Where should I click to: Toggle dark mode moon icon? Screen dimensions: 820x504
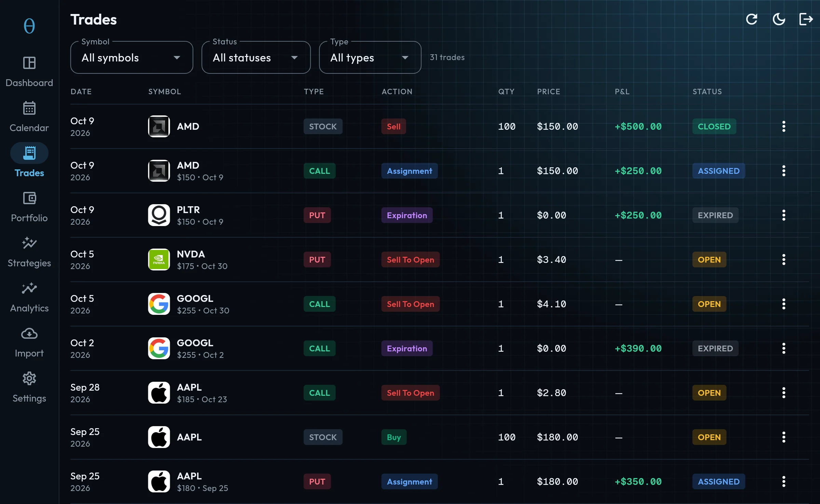(x=779, y=19)
